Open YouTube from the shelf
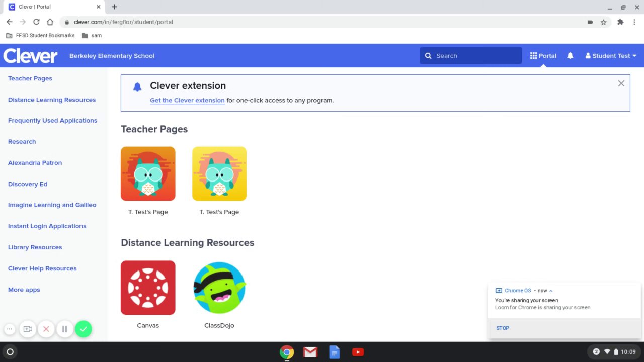This screenshot has width=644, height=362. (358, 352)
